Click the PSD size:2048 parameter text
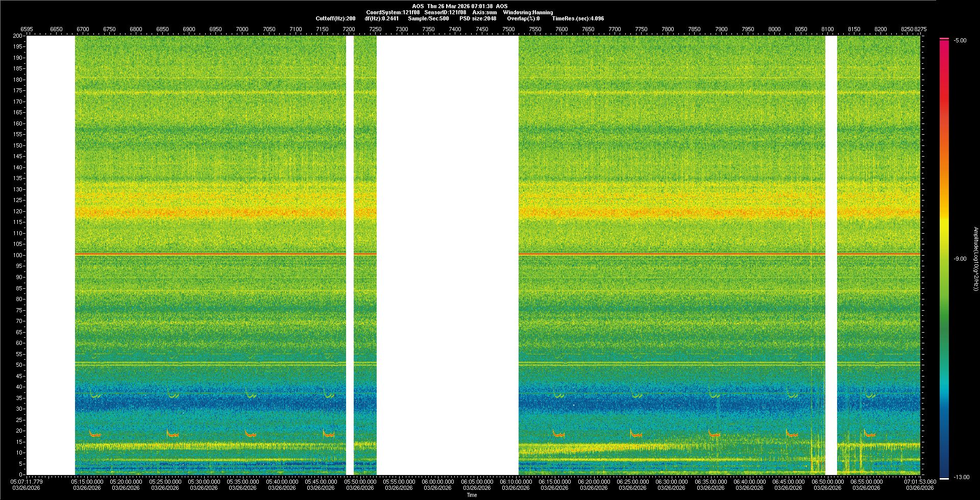Image resolution: width=980 pixels, height=500 pixels. (x=478, y=18)
